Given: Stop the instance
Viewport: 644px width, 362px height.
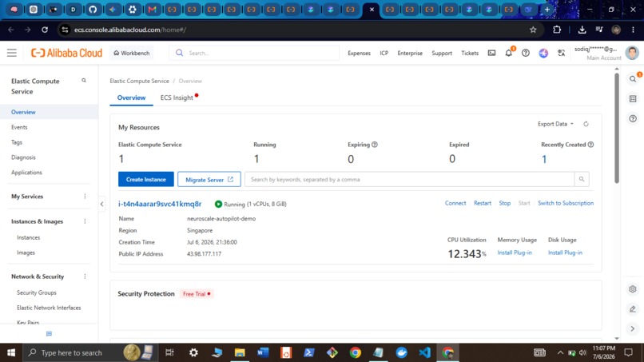Looking at the screenshot, I should coord(505,203).
